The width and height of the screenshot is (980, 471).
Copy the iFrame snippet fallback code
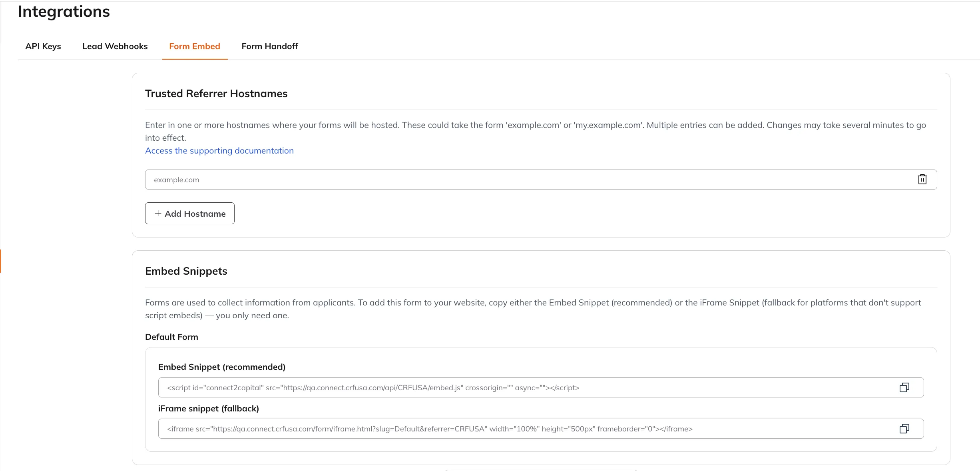tap(904, 429)
